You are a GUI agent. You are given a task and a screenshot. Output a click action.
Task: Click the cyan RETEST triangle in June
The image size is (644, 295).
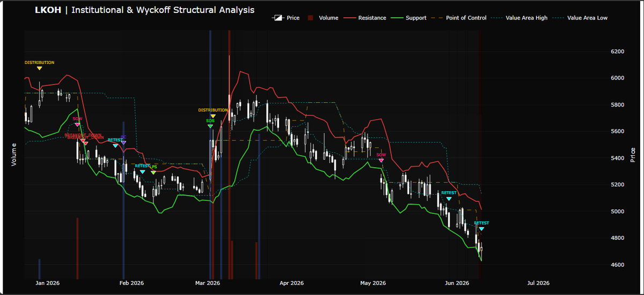[x=481, y=229]
